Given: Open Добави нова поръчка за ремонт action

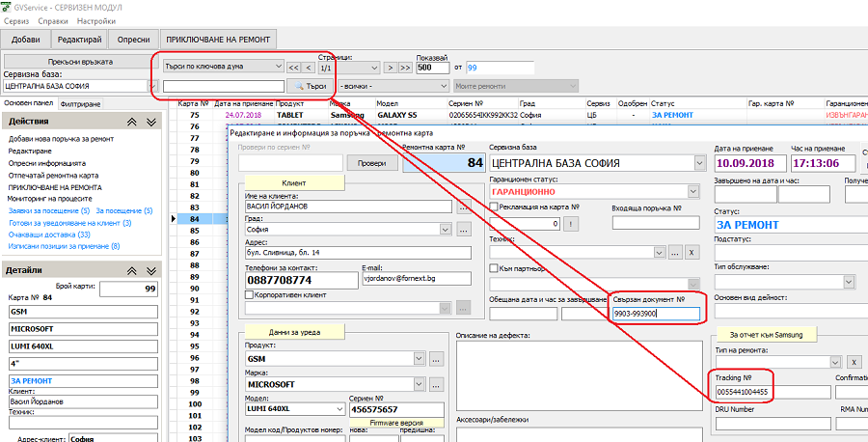Looking at the screenshot, I should pyautogui.click(x=62, y=139).
